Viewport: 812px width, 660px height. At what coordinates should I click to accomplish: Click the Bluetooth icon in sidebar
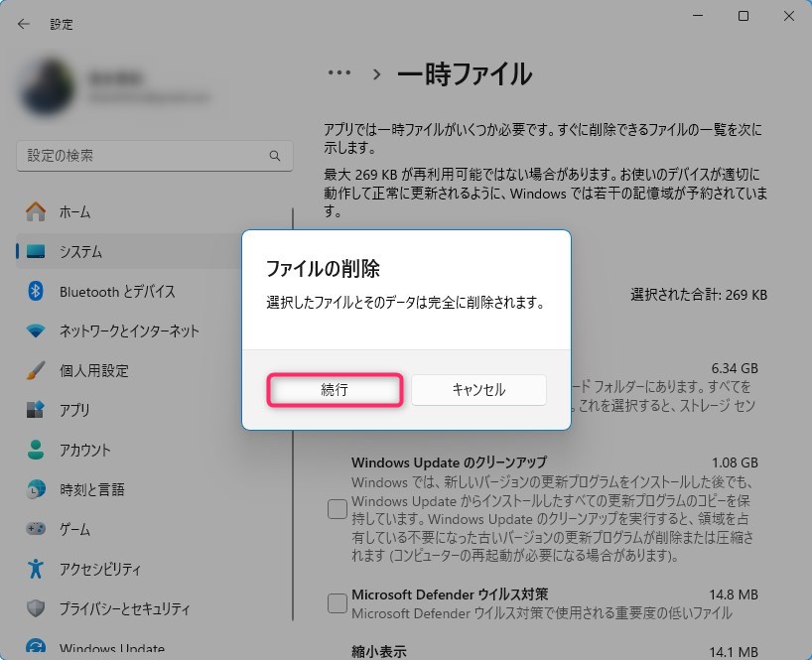pos(36,291)
